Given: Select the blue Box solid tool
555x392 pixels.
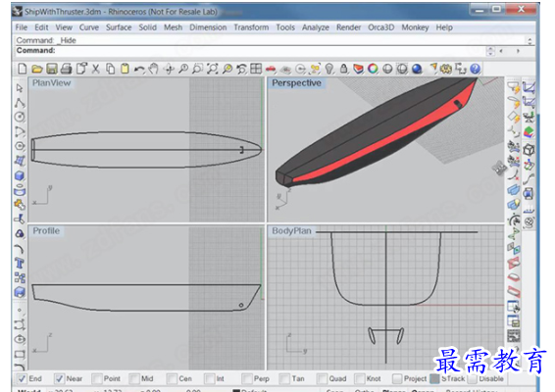Looking at the screenshot, I should [20, 175].
